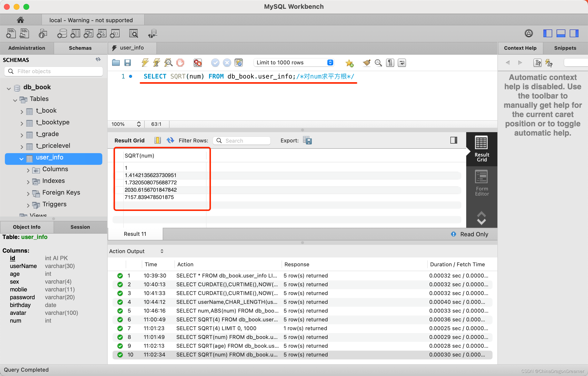Select the Object Info tab

27,227
